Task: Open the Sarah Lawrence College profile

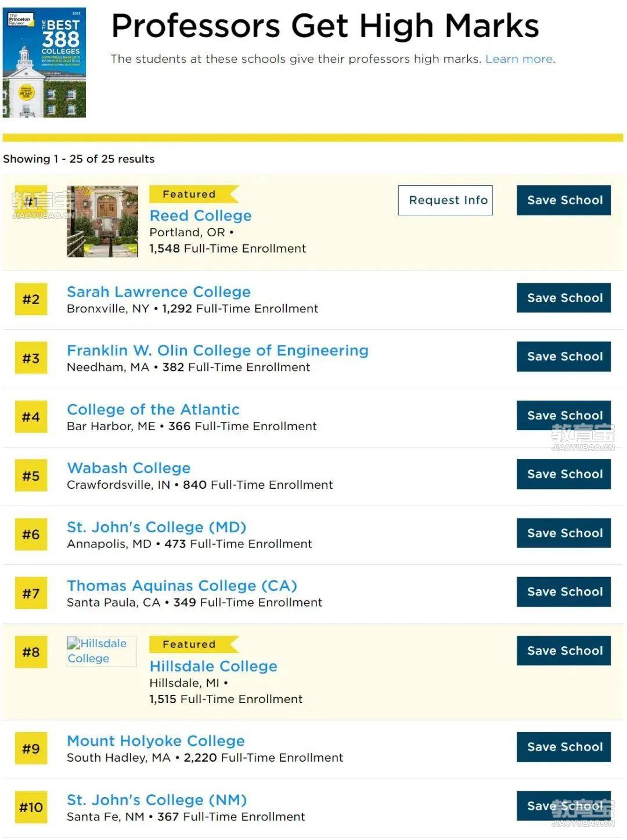Action: 159,292
